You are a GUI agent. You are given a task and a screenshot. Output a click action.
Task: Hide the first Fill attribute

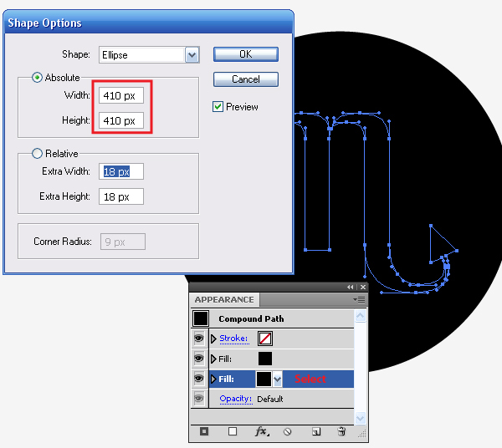[199, 359]
